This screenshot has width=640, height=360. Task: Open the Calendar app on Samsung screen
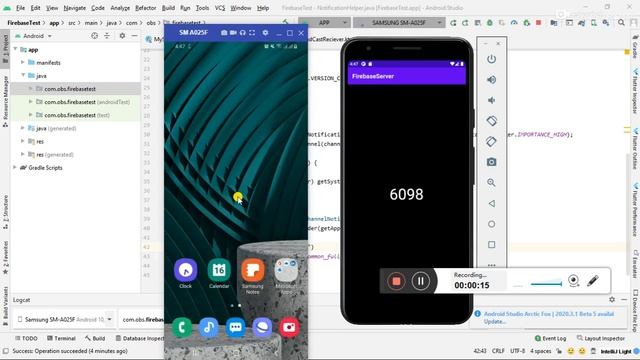tap(219, 270)
